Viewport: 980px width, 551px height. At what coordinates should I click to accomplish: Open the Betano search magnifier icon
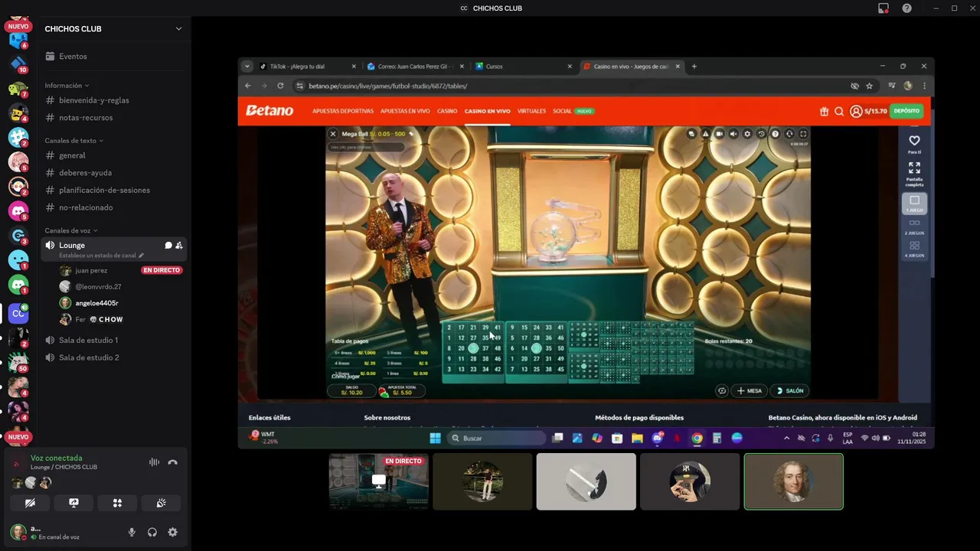839,111
